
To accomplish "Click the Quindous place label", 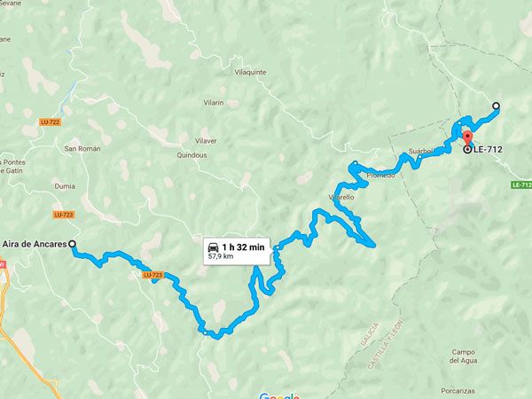I will (x=192, y=155).
